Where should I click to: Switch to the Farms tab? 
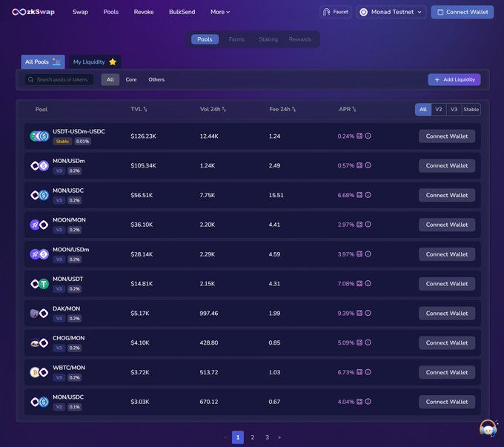tap(236, 39)
